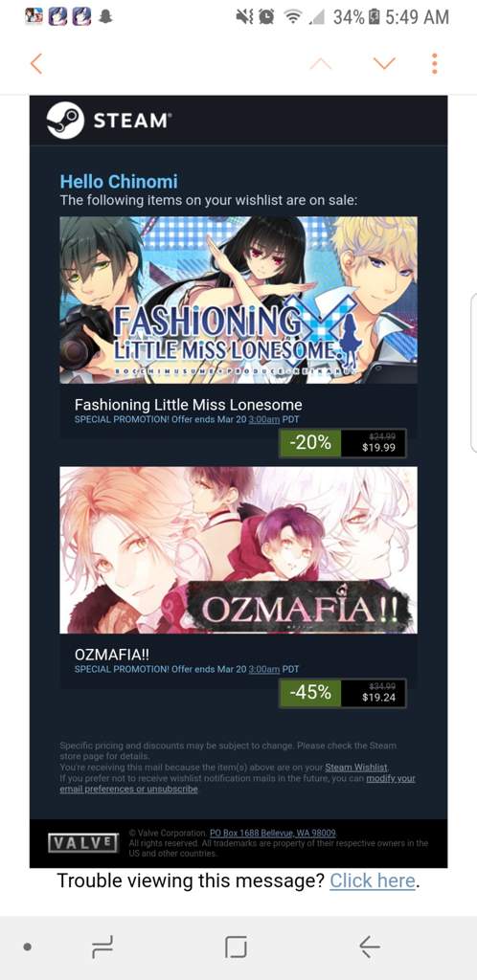Go to next email with down chevron

(x=384, y=62)
